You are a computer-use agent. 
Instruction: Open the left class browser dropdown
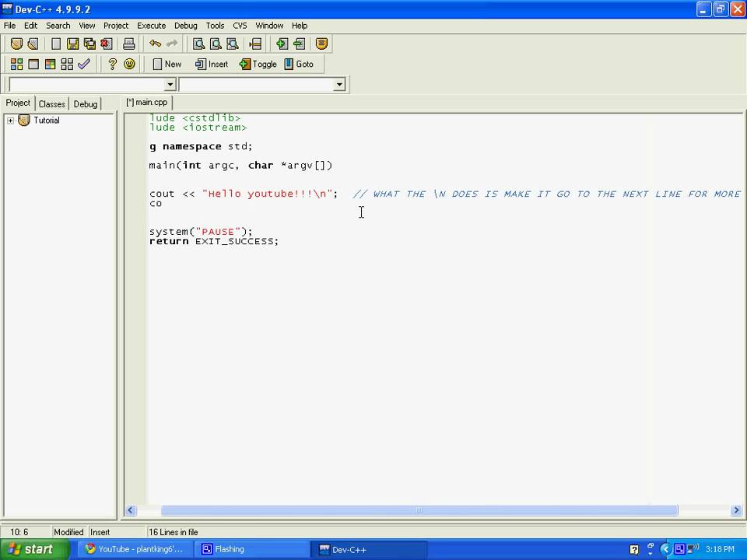click(x=170, y=84)
